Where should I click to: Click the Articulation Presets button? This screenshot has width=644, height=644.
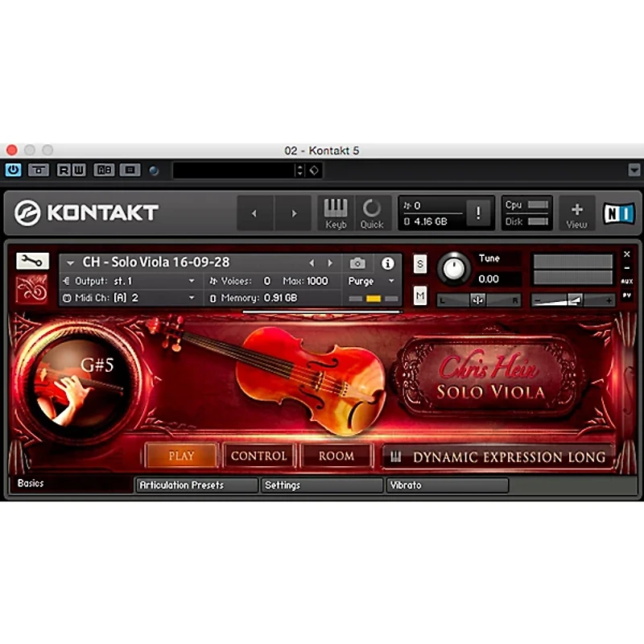click(196, 485)
